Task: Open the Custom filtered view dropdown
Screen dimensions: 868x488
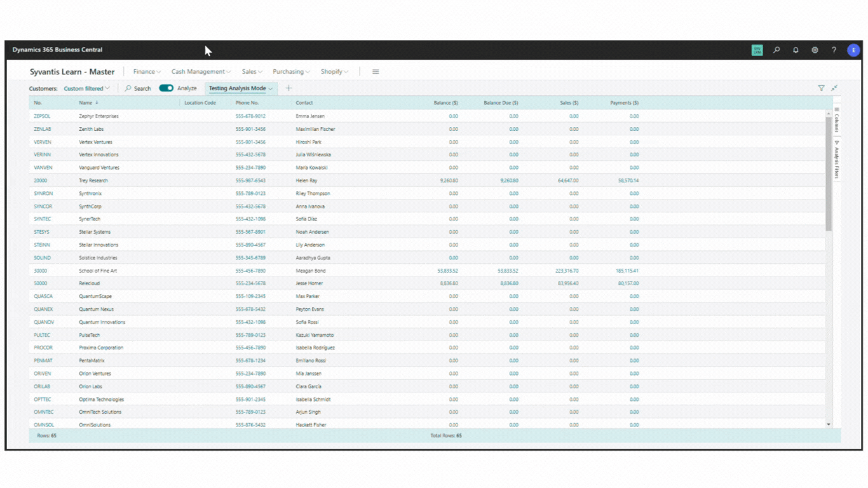Action: coord(87,88)
